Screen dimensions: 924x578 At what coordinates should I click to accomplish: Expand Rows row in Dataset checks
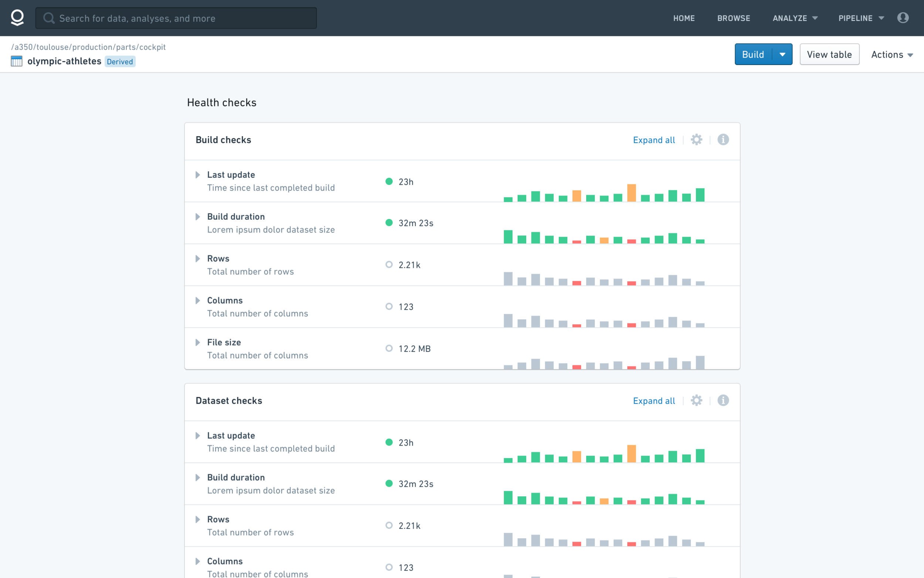point(197,519)
